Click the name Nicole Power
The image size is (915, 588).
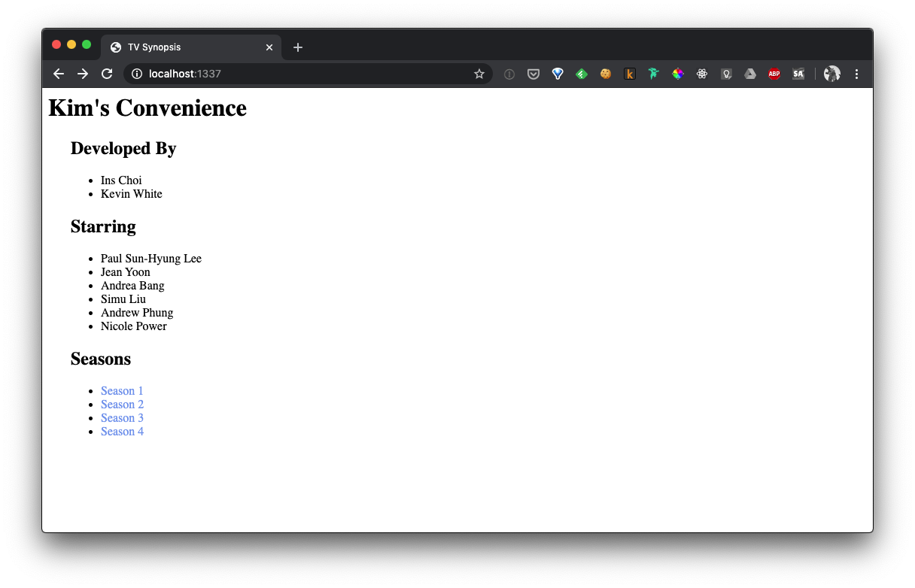coord(134,326)
